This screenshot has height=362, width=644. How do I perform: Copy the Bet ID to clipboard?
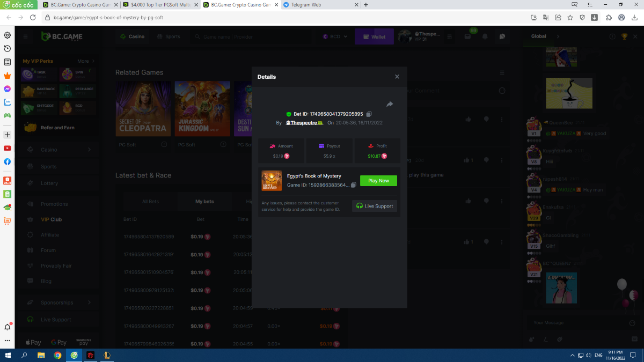(369, 114)
